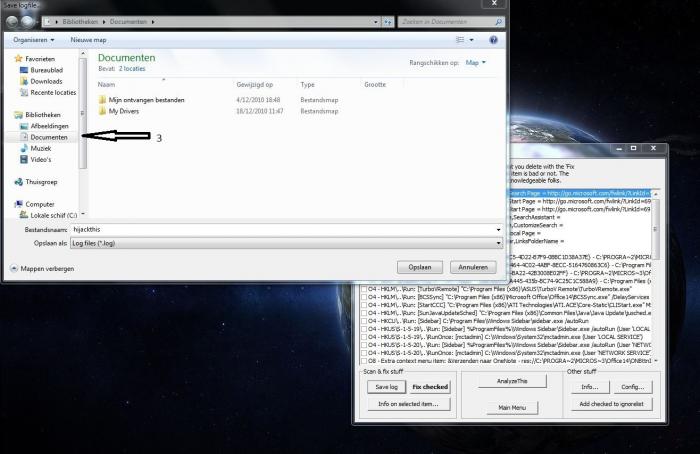Open the help question mark icon
The width and height of the screenshot is (700, 454).
coord(493,40)
